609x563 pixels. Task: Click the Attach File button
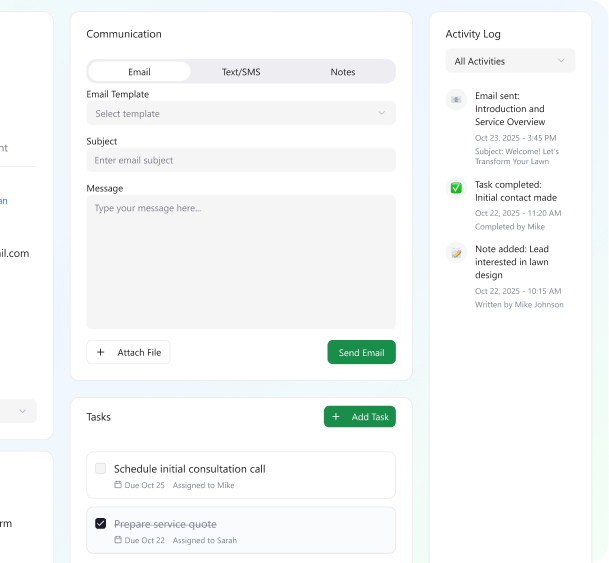128,352
